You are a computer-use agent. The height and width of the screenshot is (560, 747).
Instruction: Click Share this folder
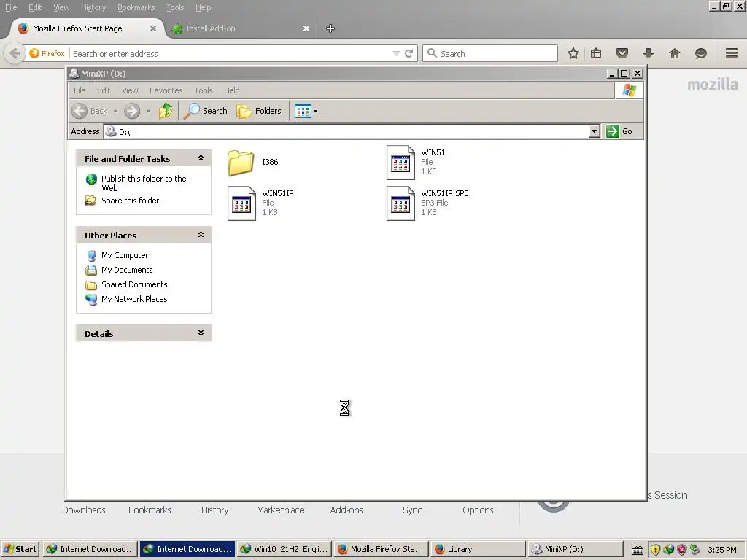click(130, 201)
